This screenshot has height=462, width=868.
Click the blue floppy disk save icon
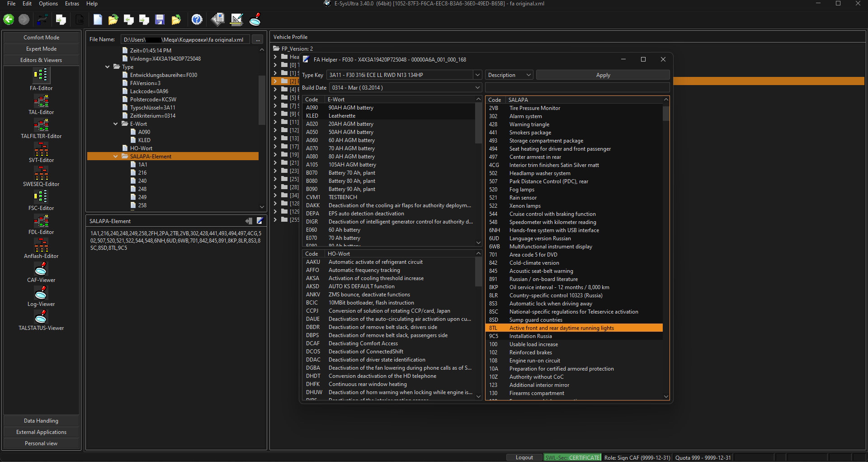click(160, 19)
